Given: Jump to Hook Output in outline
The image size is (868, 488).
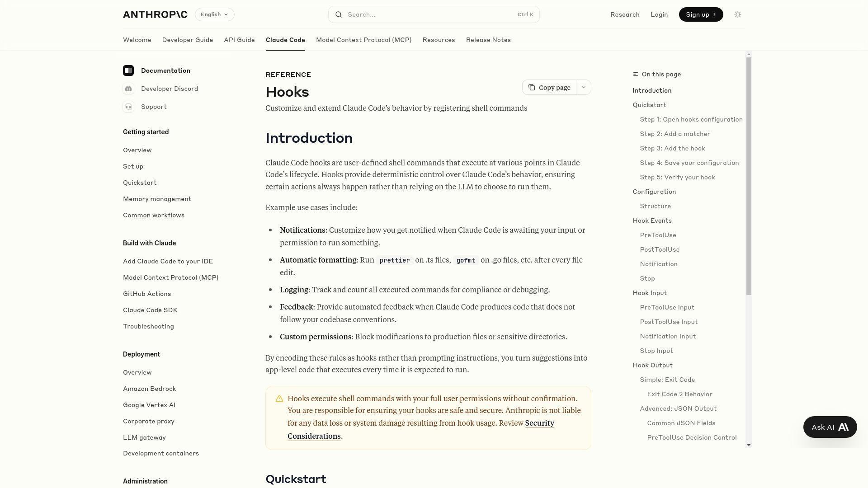Looking at the screenshot, I should click(652, 365).
